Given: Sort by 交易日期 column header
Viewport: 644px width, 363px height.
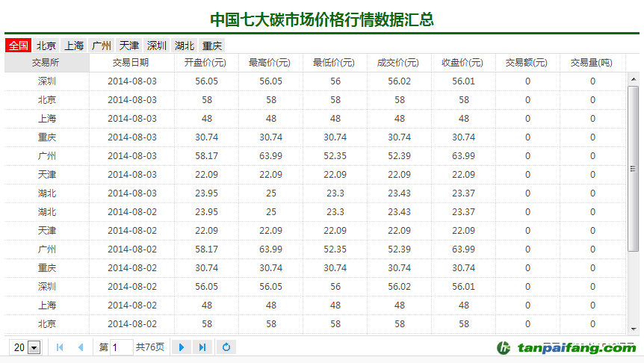Looking at the screenshot, I should coord(131,63).
